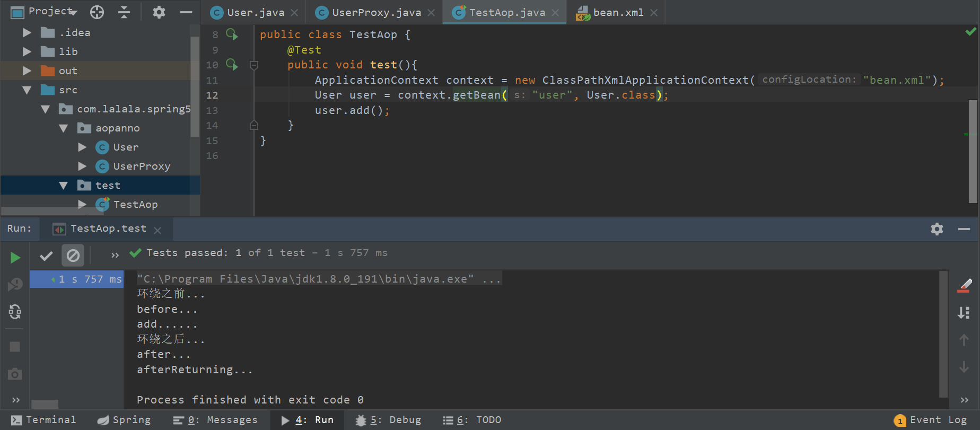Fold the test() method at line 10
The height and width of the screenshot is (430, 980).
pyautogui.click(x=254, y=65)
